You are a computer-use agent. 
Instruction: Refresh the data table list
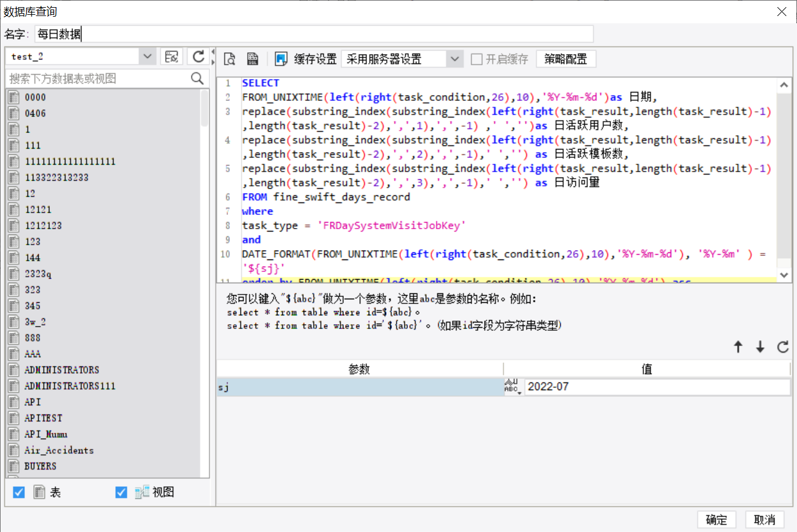[x=198, y=57]
